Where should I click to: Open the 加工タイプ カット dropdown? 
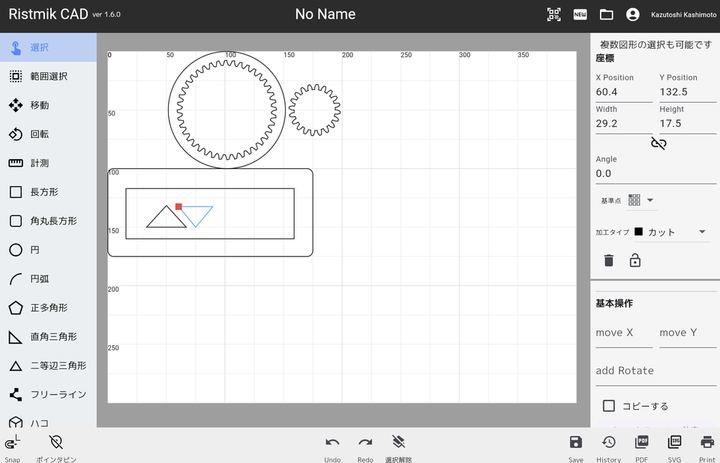671,232
